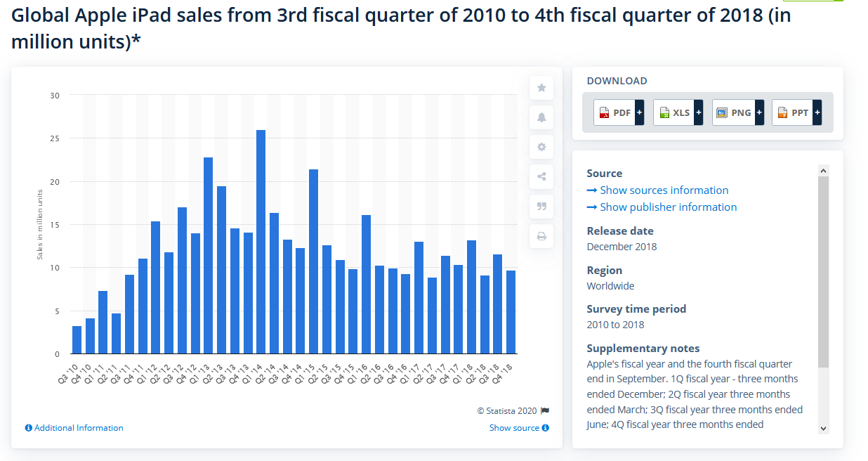Image resolution: width=868 pixels, height=461 pixels.
Task: Click the Release date label
Action: click(620, 231)
